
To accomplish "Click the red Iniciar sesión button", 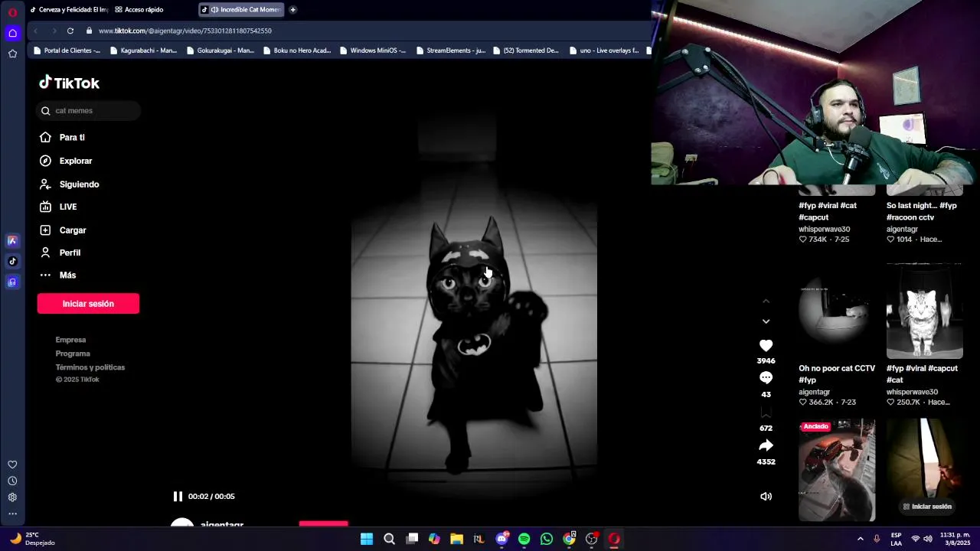I will [88, 304].
